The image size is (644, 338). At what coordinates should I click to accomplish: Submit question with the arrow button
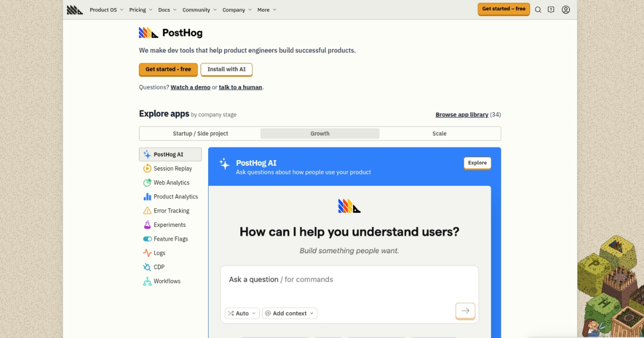pyautogui.click(x=465, y=311)
